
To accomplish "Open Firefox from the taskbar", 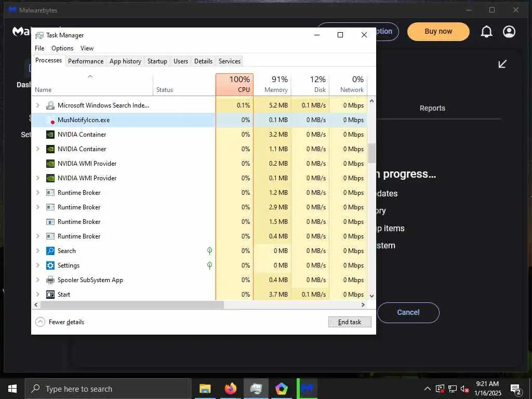I will [230, 389].
